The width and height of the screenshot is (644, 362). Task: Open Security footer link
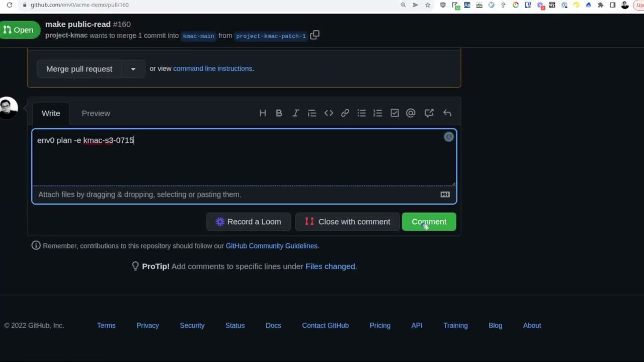pyautogui.click(x=192, y=325)
